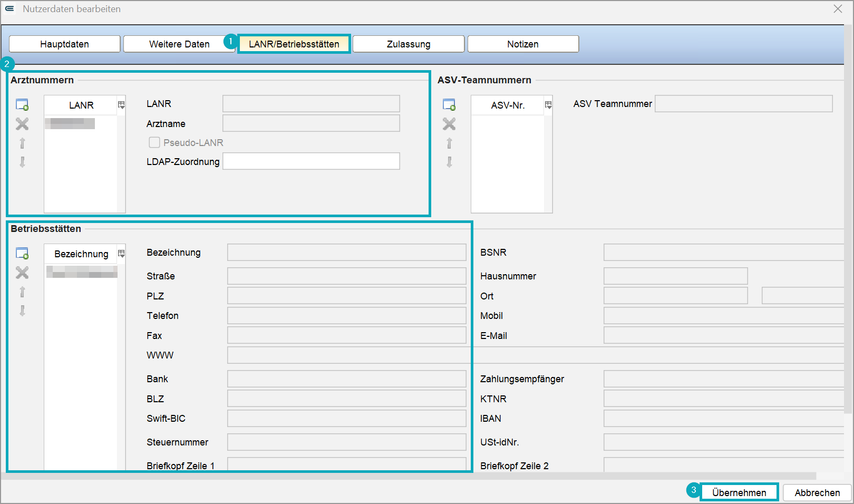Open Bezeichnung column configuration dropdown
Screen dimensions: 854x504
[x=121, y=254]
